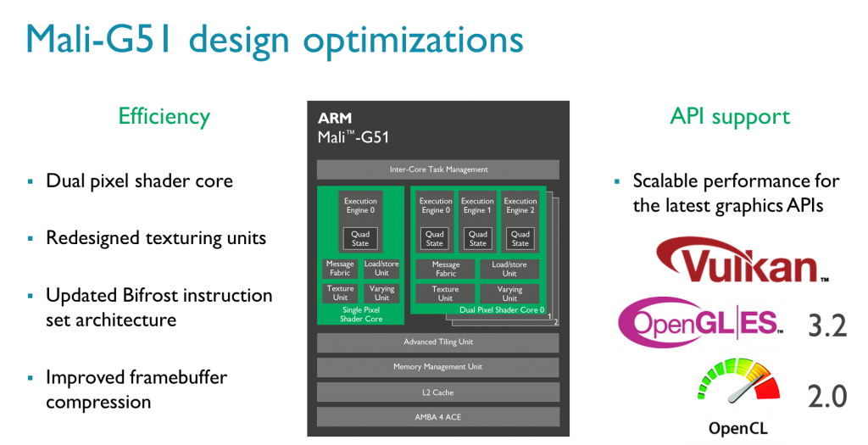Screen dimensions: 868x445
Task: Select "Scalable performance for the latest graphics APIs"
Action: [736, 193]
